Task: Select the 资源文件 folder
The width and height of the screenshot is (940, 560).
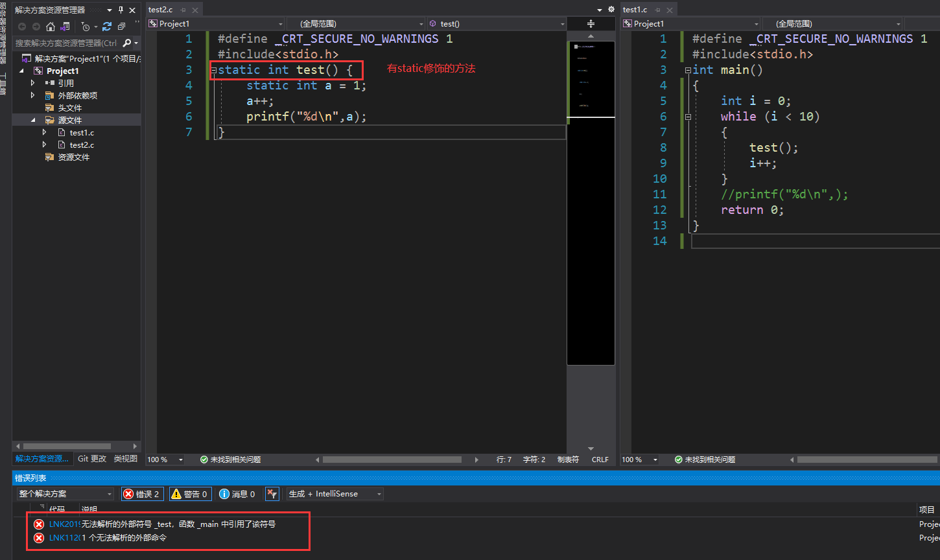Action: (x=73, y=157)
